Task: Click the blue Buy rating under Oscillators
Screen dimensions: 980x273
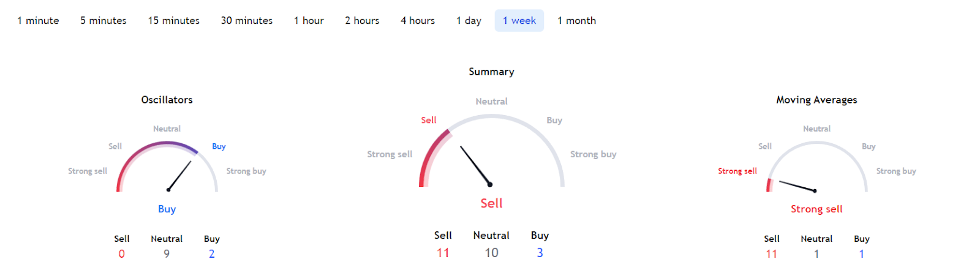Action: point(167,209)
